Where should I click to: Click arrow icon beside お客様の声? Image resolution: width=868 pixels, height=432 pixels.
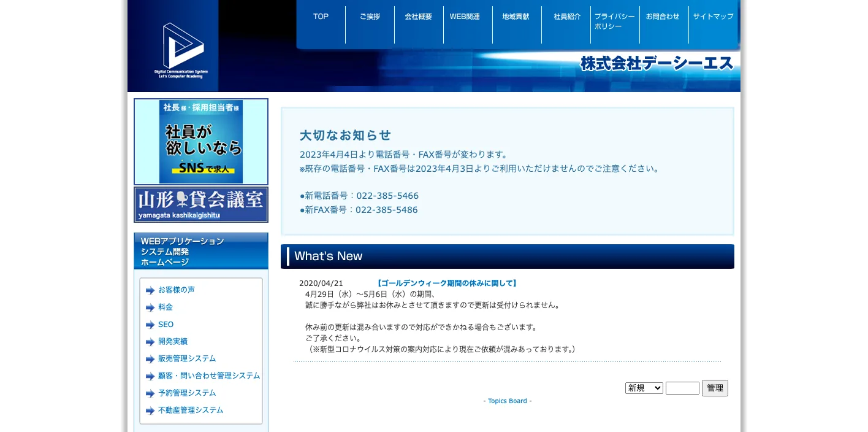click(150, 290)
